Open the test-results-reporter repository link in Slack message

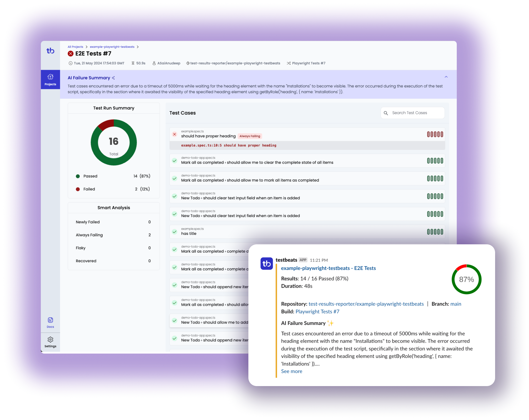point(366,304)
